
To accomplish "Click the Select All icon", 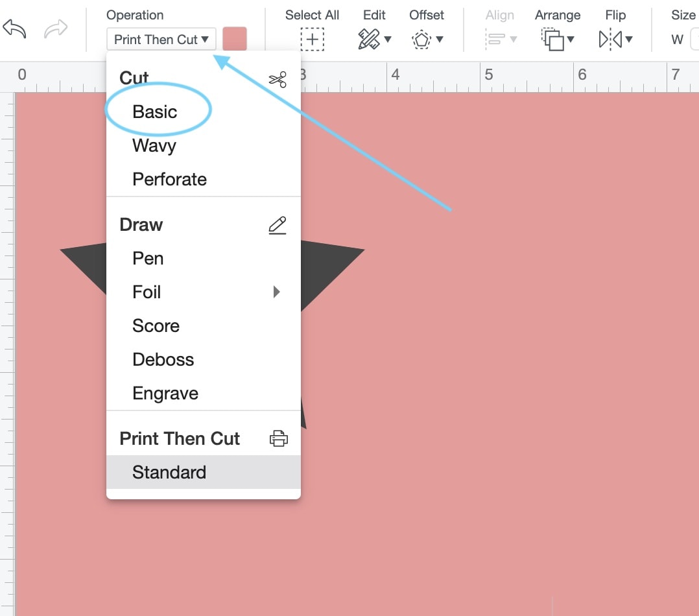I will coord(312,39).
